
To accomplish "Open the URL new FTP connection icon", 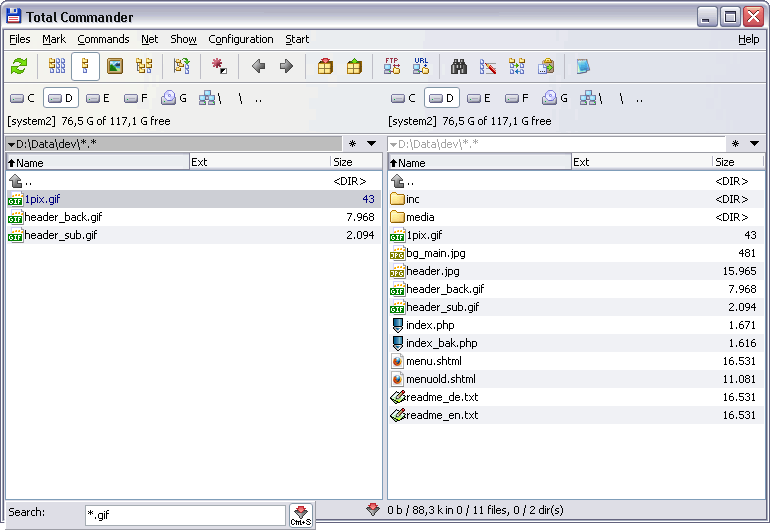I will 421,66.
